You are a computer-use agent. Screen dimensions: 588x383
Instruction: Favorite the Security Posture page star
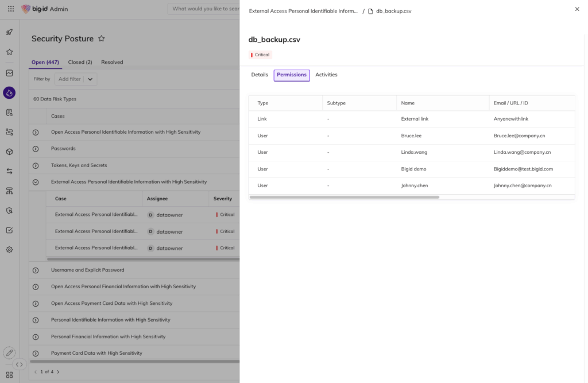(x=102, y=38)
